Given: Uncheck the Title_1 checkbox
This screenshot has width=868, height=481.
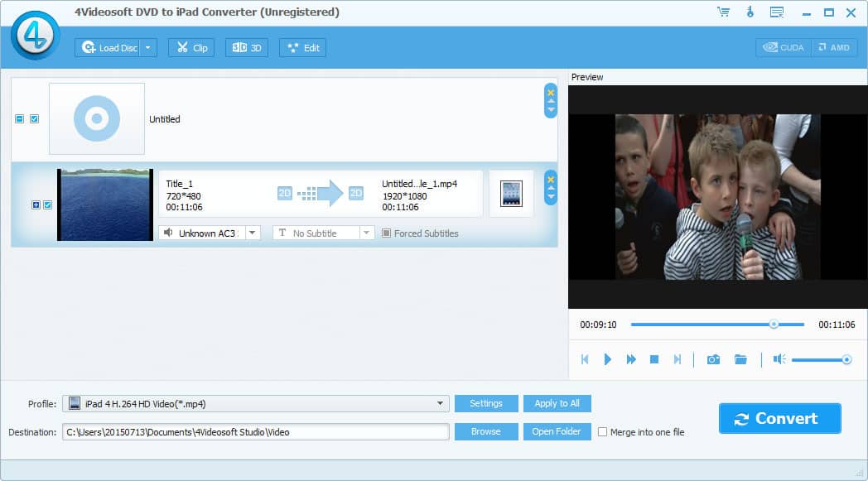Looking at the screenshot, I should point(47,204).
